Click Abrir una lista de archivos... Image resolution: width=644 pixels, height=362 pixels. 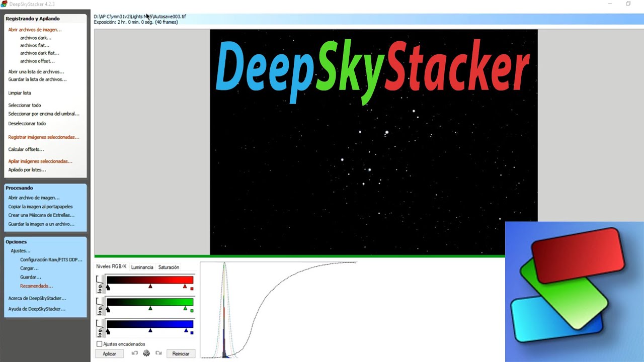[36, 71]
